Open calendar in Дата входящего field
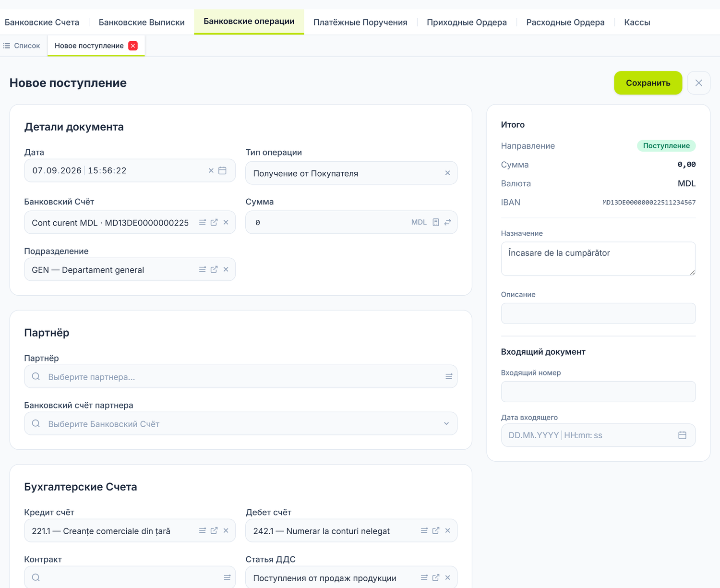This screenshot has width=720, height=588. (682, 435)
